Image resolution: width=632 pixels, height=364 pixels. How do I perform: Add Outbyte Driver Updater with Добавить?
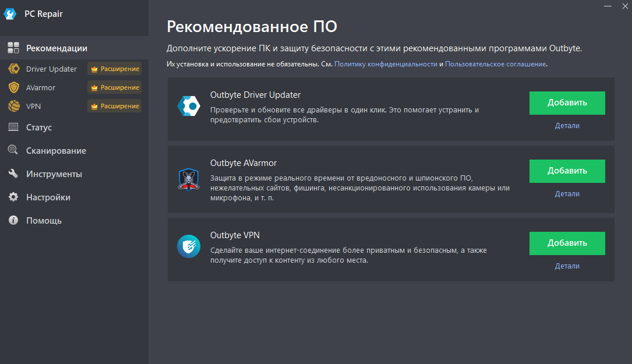pos(567,103)
